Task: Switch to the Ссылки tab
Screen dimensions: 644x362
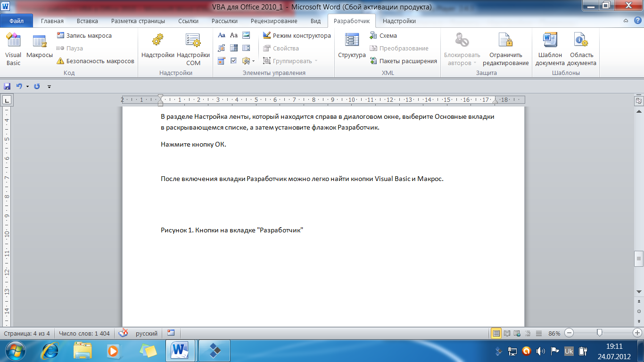Action: [188, 21]
